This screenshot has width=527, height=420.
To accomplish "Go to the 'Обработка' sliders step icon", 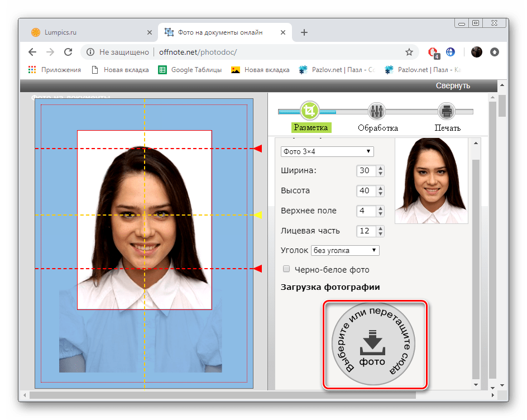I will pyautogui.click(x=376, y=111).
